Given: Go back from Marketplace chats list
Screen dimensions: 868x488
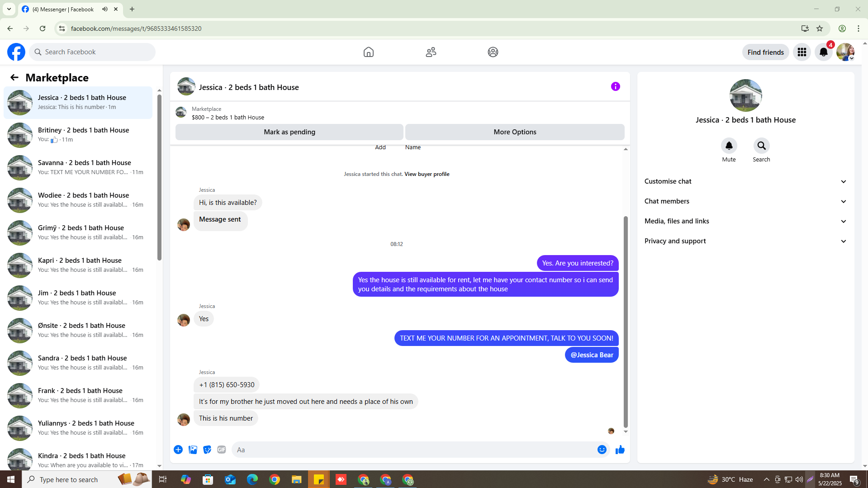Looking at the screenshot, I should pyautogui.click(x=14, y=77).
